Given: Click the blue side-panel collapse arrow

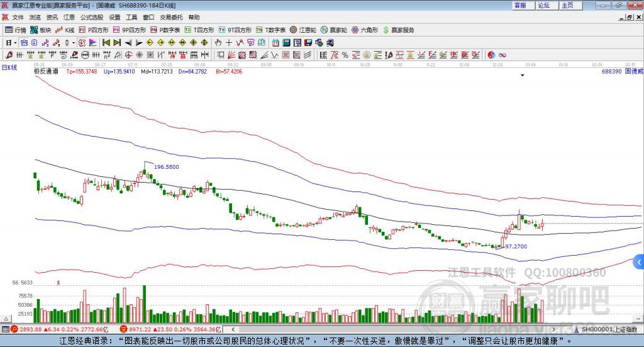Looking at the screenshot, I should coord(639,262).
